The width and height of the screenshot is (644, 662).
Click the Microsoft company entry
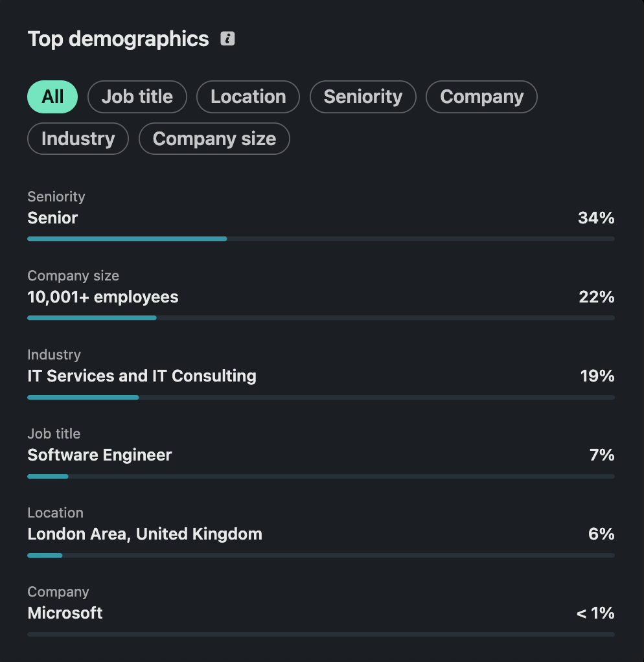click(x=65, y=613)
